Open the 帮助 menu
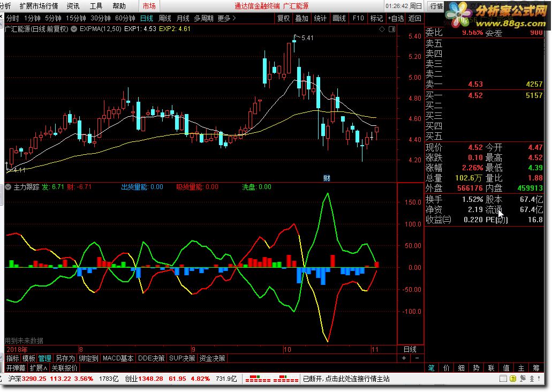Viewport: 552px width, 392px height. pyautogui.click(x=119, y=6)
